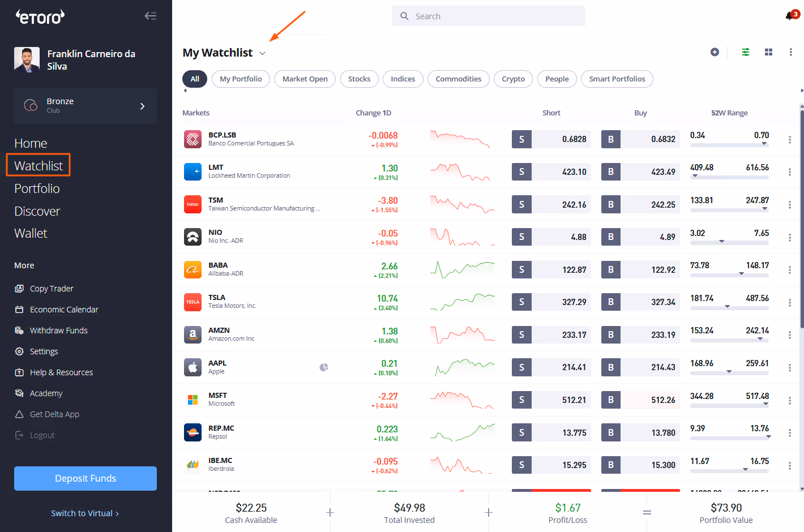Open the LMT row options menu
804x532 pixels.
[x=790, y=172]
